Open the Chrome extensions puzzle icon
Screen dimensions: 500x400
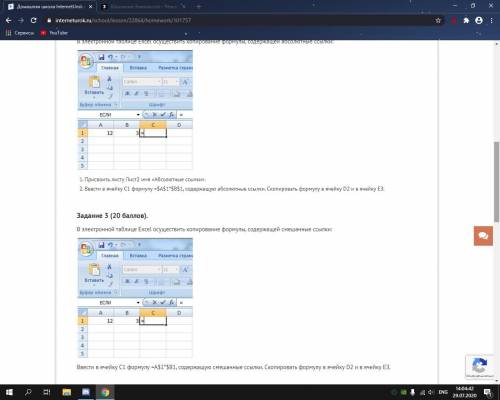point(466,21)
